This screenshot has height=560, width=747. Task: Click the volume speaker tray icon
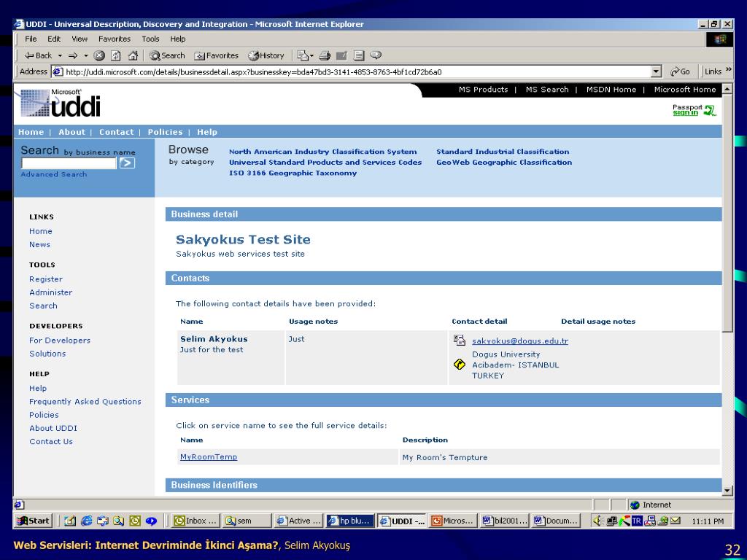click(598, 521)
